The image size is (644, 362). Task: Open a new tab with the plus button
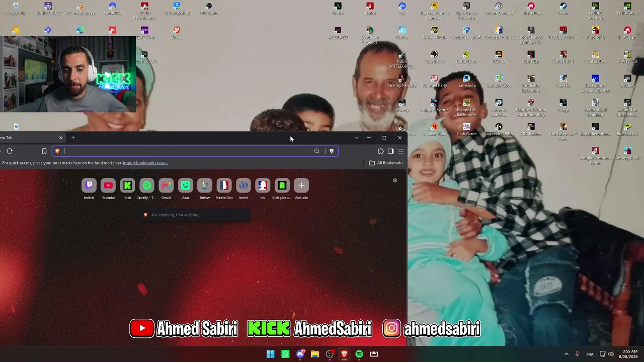(73, 138)
